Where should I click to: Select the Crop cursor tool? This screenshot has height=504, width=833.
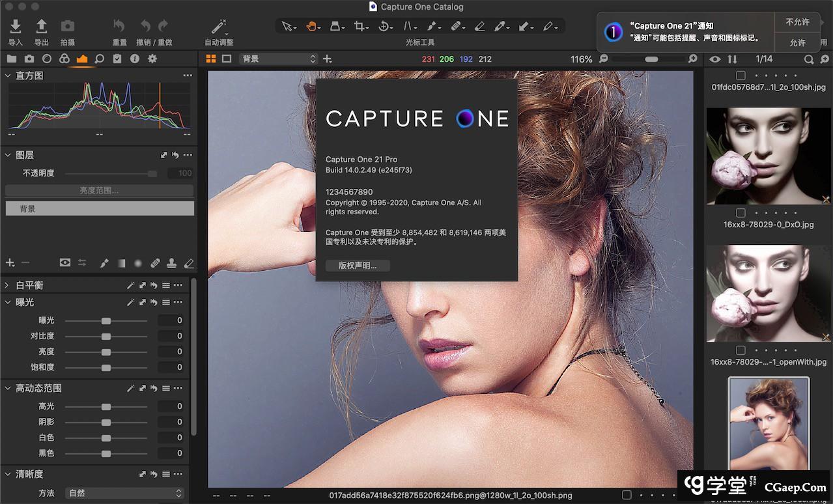click(359, 27)
